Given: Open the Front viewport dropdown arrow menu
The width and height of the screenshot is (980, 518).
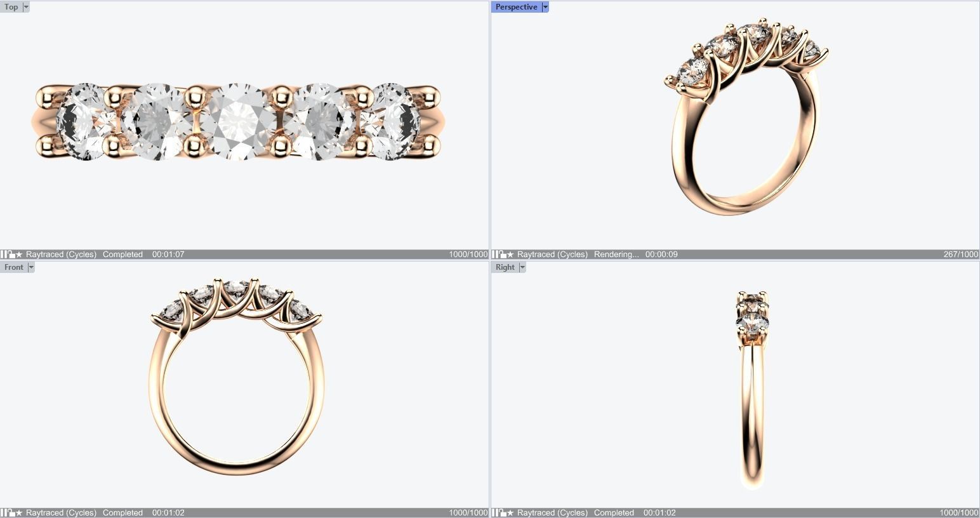Looking at the screenshot, I should pyautogui.click(x=31, y=267).
